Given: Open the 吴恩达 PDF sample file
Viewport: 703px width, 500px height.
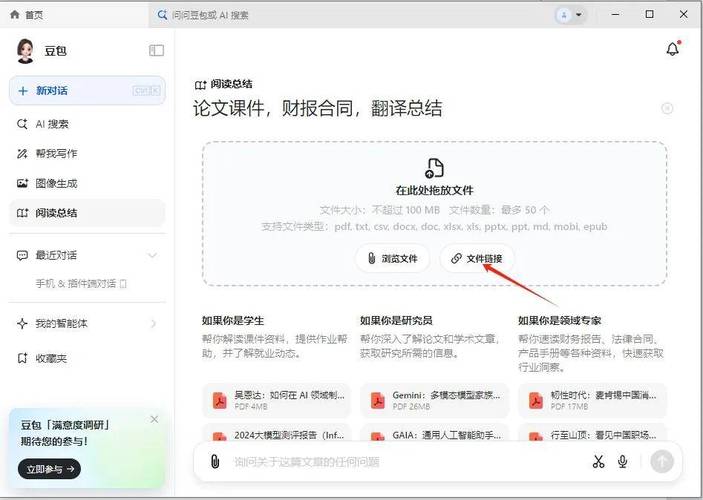Looking at the screenshot, I should coord(277,400).
